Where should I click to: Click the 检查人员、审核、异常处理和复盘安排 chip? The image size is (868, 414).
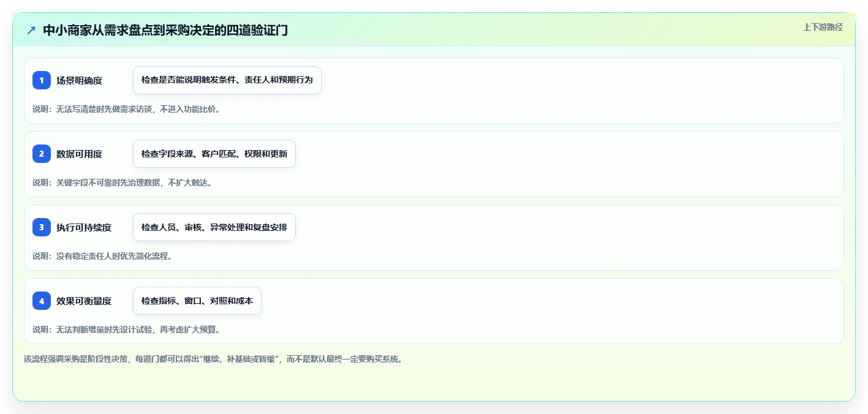point(214,227)
